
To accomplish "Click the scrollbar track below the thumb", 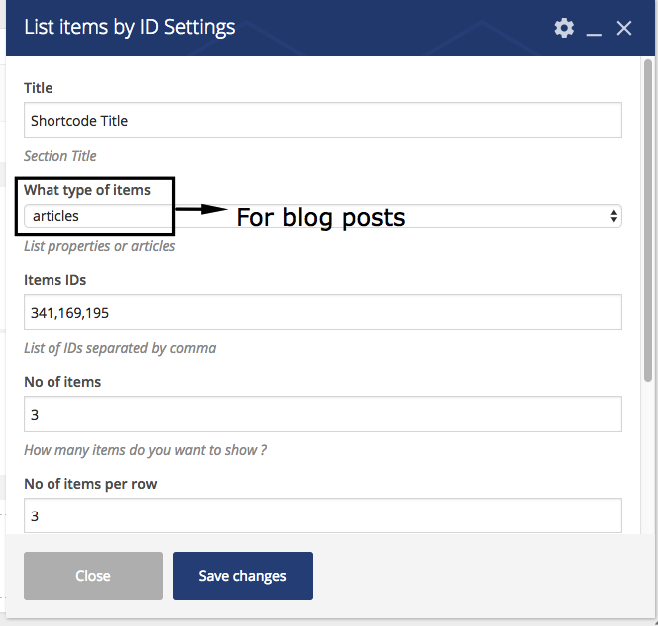I will click(648, 457).
